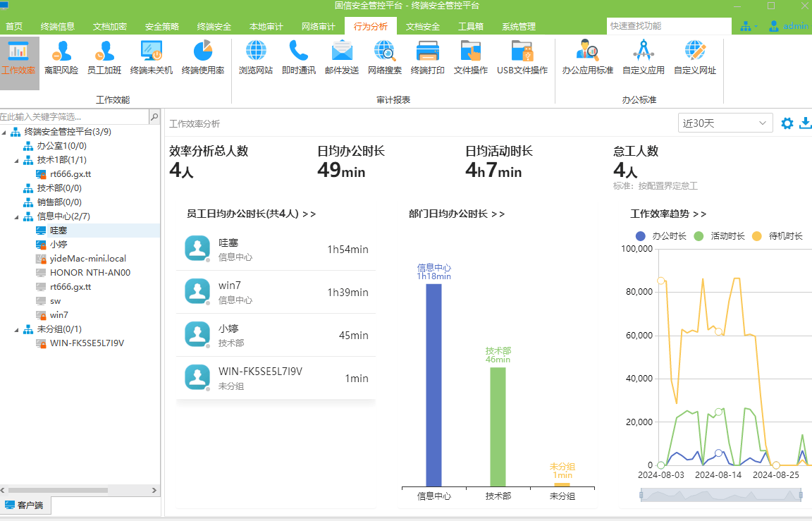Toggle 活动时长 legend series
The image size is (812, 521).
point(719,236)
